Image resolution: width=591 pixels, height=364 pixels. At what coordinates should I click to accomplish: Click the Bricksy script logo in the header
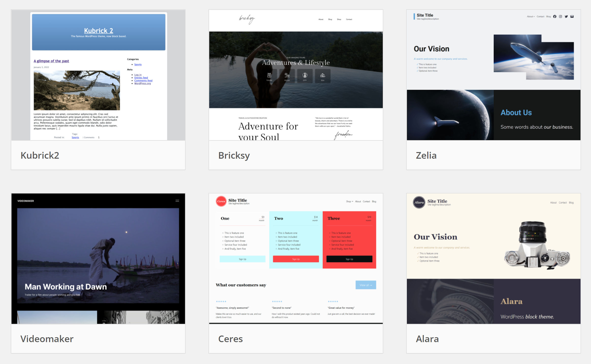pyautogui.click(x=247, y=18)
